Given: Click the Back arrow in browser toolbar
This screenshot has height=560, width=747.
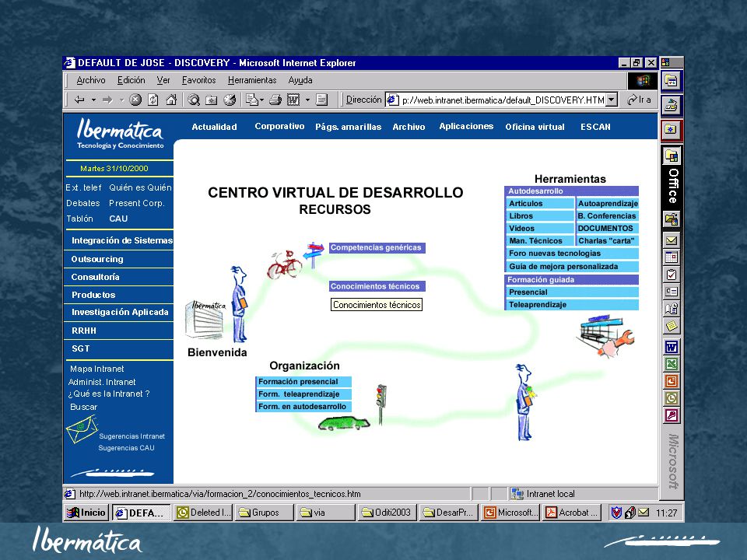Looking at the screenshot, I should click(x=80, y=100).
